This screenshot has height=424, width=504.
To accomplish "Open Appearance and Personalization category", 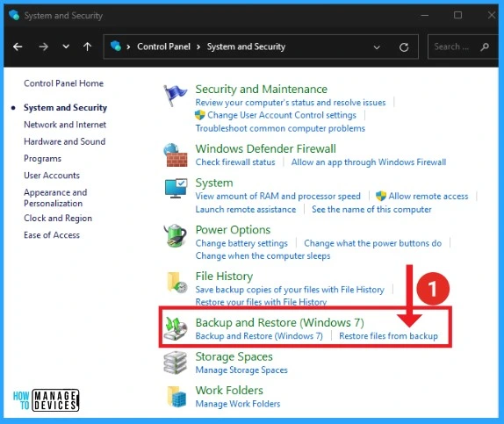I will (55, 198).
